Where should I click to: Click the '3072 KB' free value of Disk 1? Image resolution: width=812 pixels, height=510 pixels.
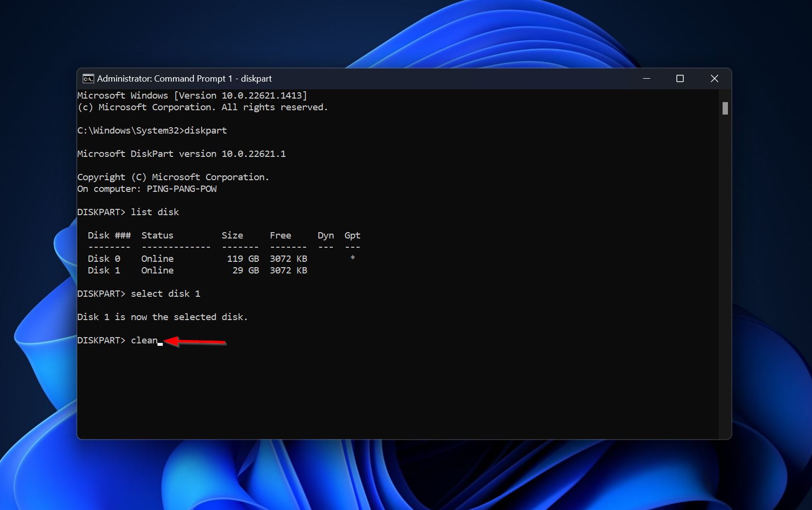click(289, 271)
